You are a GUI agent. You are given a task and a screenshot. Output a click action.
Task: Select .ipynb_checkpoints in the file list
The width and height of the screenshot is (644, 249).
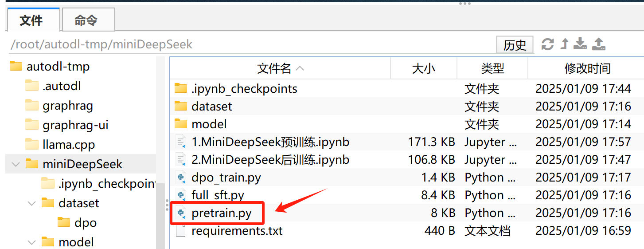pyautogui.click(x=244, y=89)
